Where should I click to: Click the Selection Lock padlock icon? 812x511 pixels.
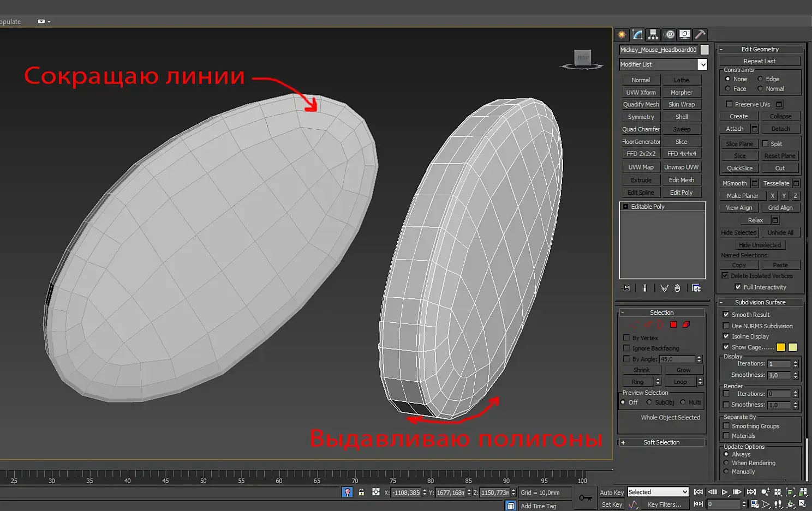(x=361, y=492)
